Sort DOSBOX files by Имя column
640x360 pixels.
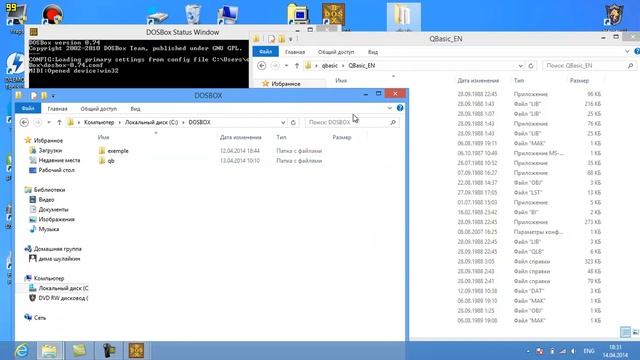tap(103, 138)
